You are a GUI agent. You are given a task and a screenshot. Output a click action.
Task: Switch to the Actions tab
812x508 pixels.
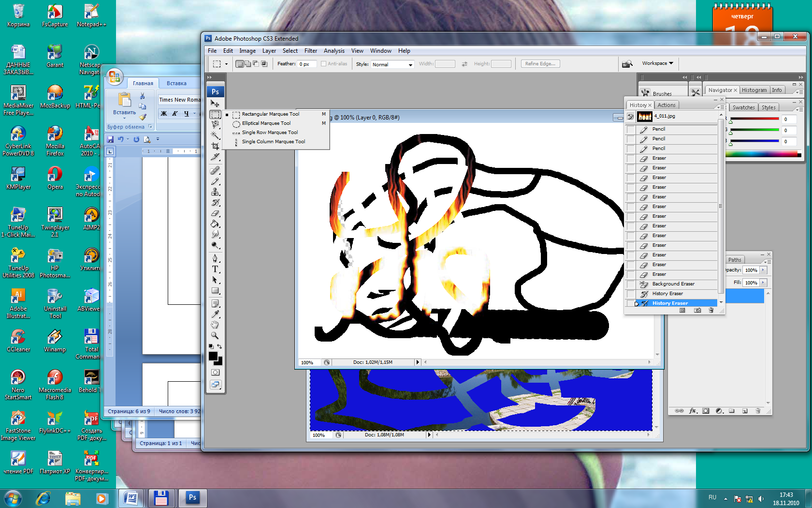pos(667,105)
